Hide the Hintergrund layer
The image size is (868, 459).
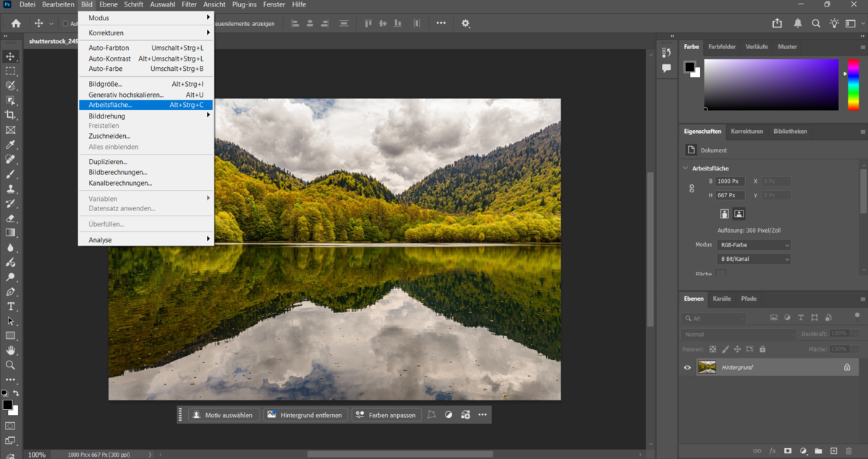click(x=687, y=367)
